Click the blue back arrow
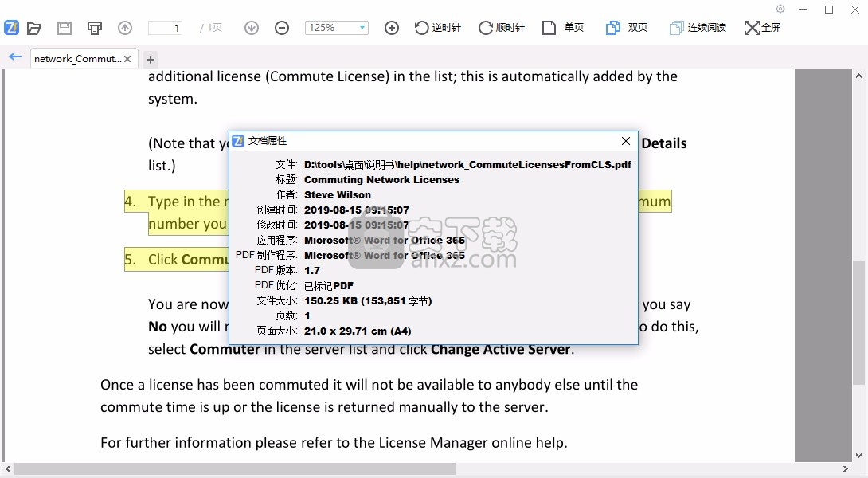Screen dimensions: 868x478 click(15, 57)
